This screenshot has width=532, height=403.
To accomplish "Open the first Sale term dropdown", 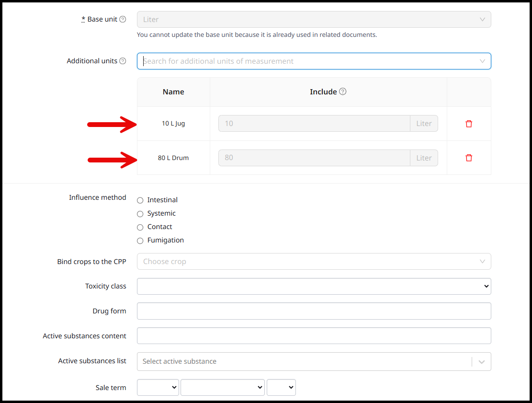I will [x=158, y=388].
